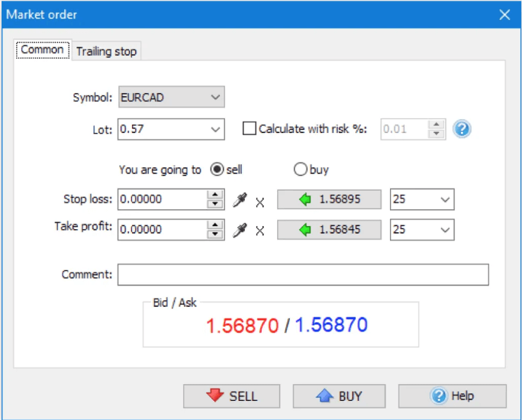Enable Calculate with risk % checkbox
This screenshot has height=420, width=522.
pos(249,129)
